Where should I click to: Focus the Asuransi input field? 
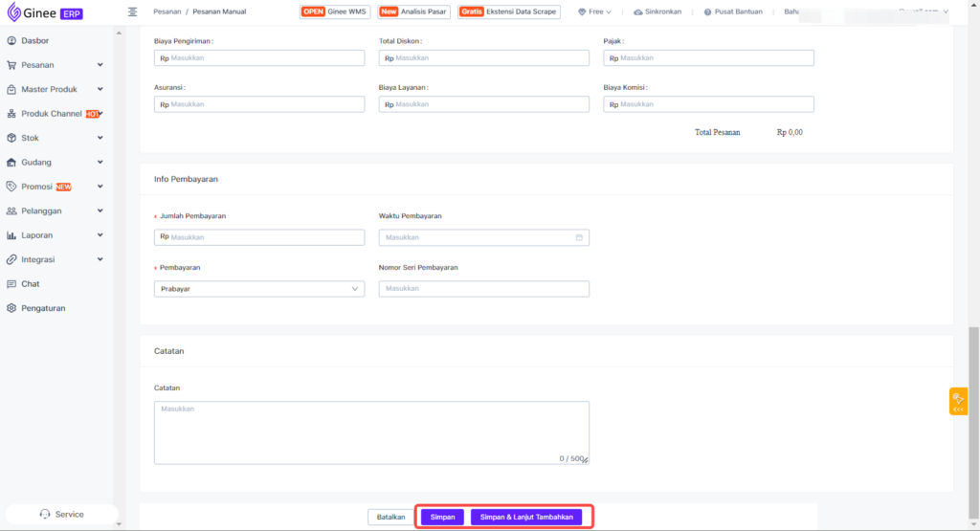point(259,104)
